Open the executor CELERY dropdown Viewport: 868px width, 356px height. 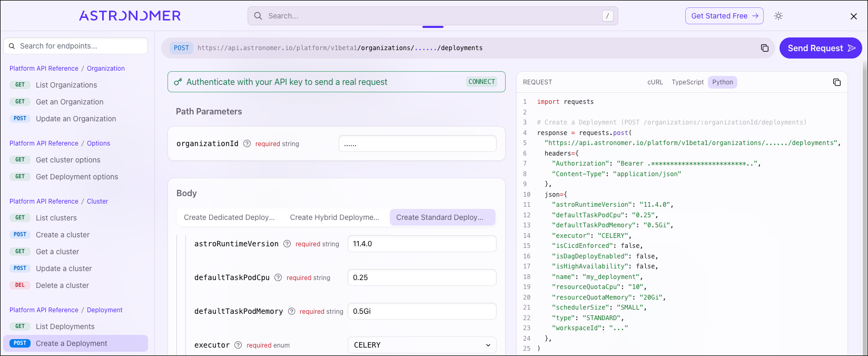tap(422, 345)
